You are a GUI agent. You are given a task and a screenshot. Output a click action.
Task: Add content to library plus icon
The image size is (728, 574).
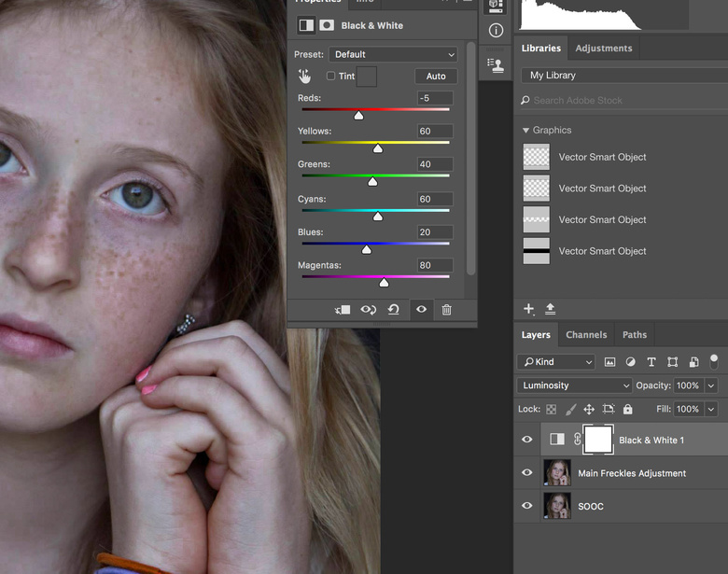pos(528,309)
